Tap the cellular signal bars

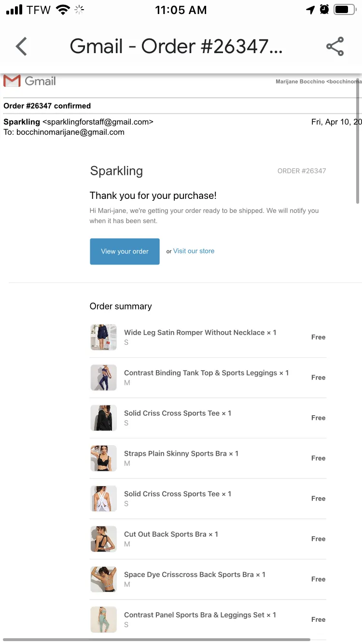pos(14,10)
